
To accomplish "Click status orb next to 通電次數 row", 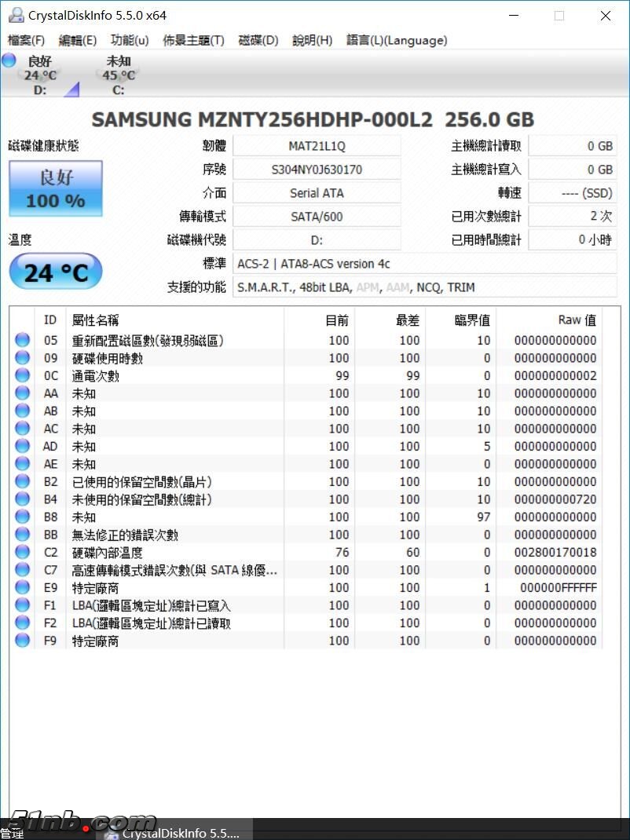I will [22, 376].
